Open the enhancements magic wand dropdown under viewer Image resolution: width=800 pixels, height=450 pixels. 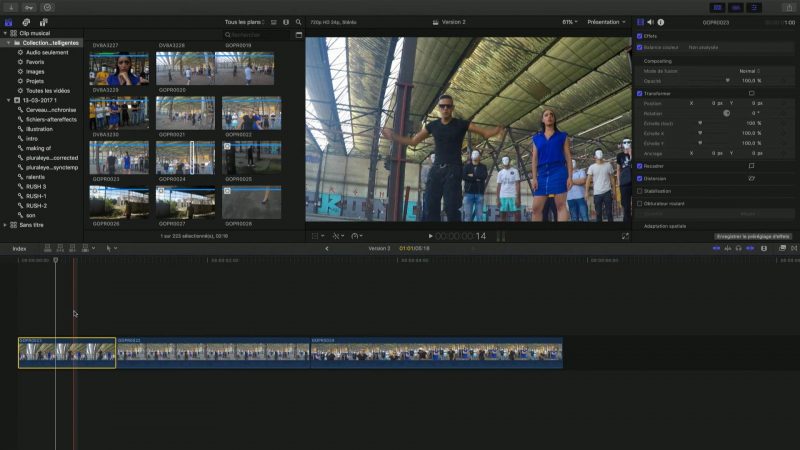338,236
